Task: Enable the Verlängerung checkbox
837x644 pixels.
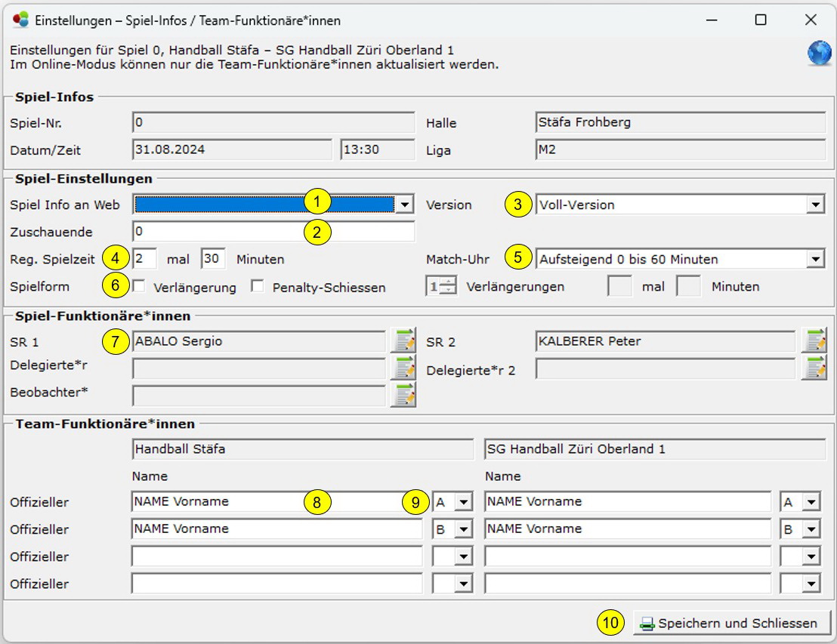Action: tap(139, 287)
